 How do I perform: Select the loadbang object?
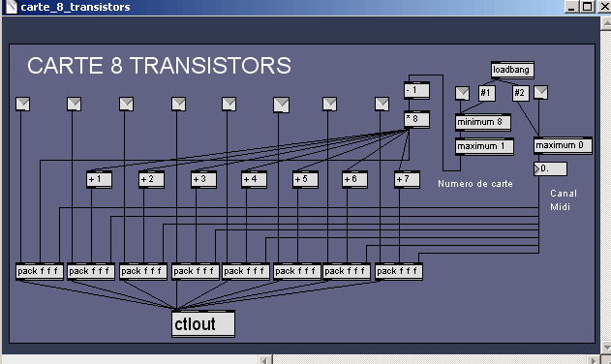click(x=512, y=70)
